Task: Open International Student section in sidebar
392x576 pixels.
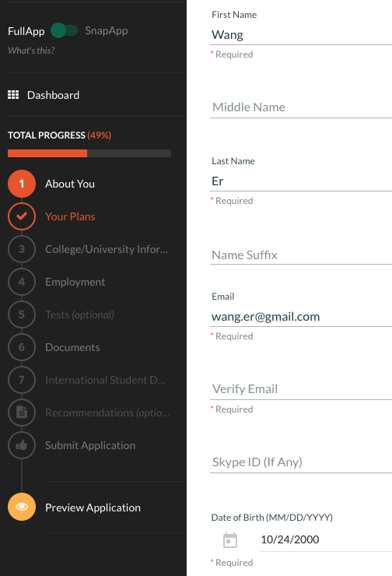Action: click(105, 380)
